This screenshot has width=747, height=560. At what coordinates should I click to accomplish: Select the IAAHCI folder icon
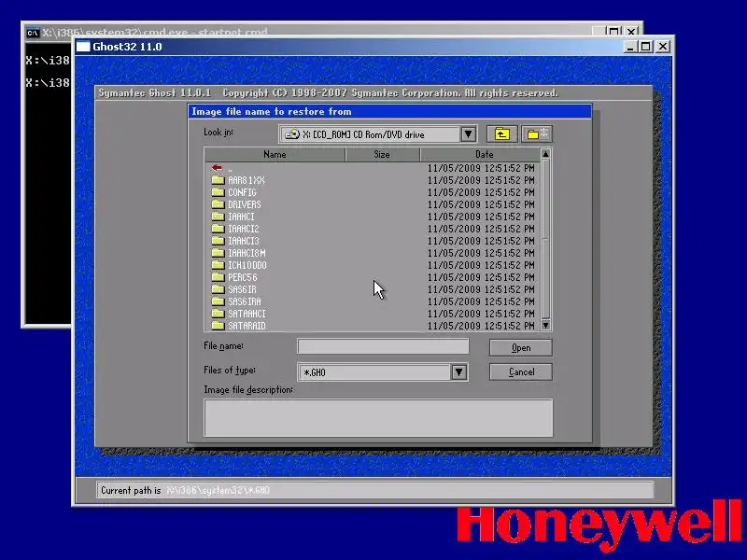pos(218,217)
